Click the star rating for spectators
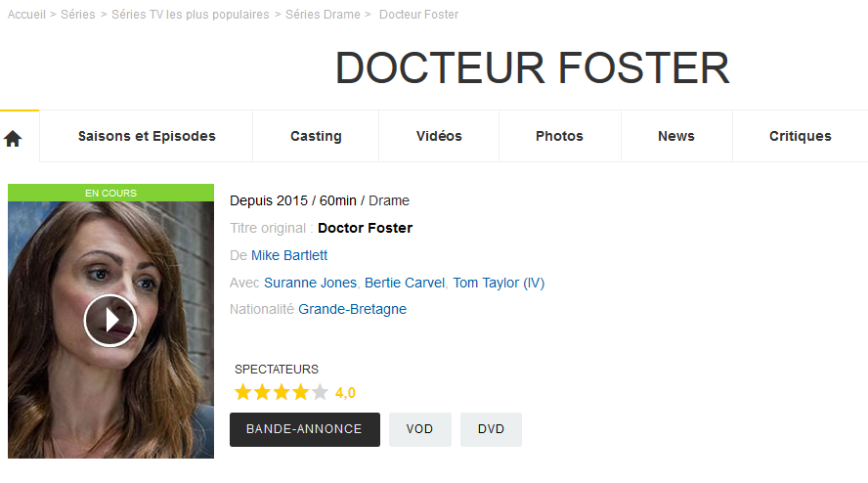 (282, 392)
